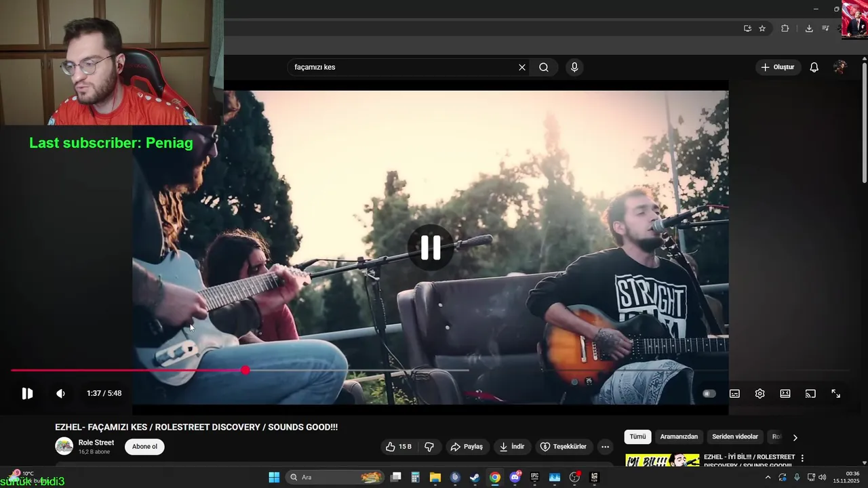Open File Explorer from the taskbar
The height and width of the screenshot is (488, 868).
click(435, 477)
